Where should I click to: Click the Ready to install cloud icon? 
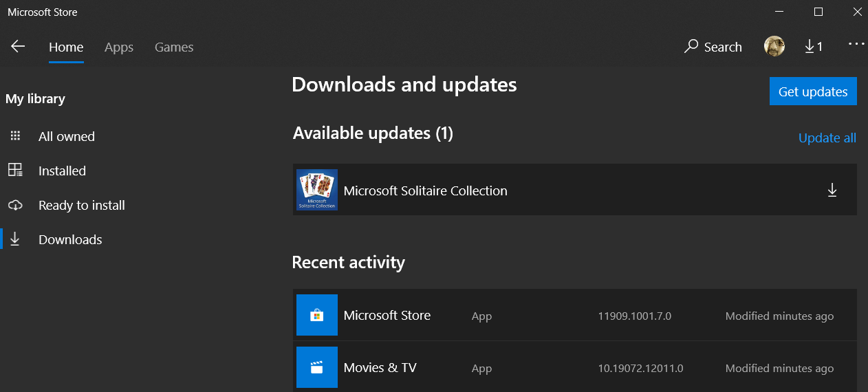[x=15, y=205]
